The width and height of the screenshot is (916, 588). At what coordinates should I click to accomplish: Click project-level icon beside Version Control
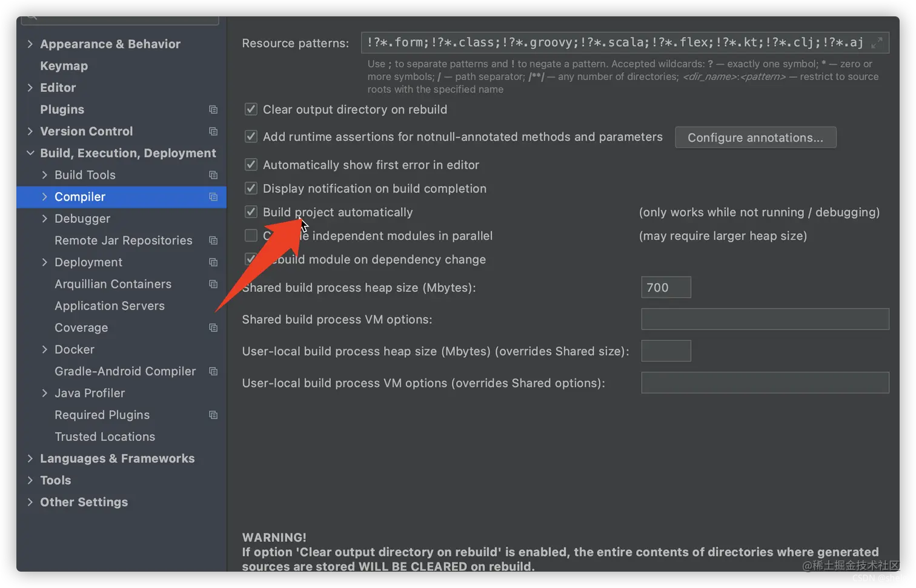point(213,131)
